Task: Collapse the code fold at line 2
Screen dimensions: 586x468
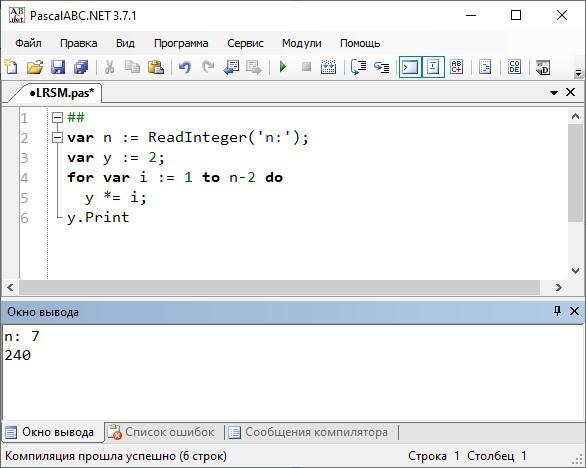Action: tap(57, 138)
